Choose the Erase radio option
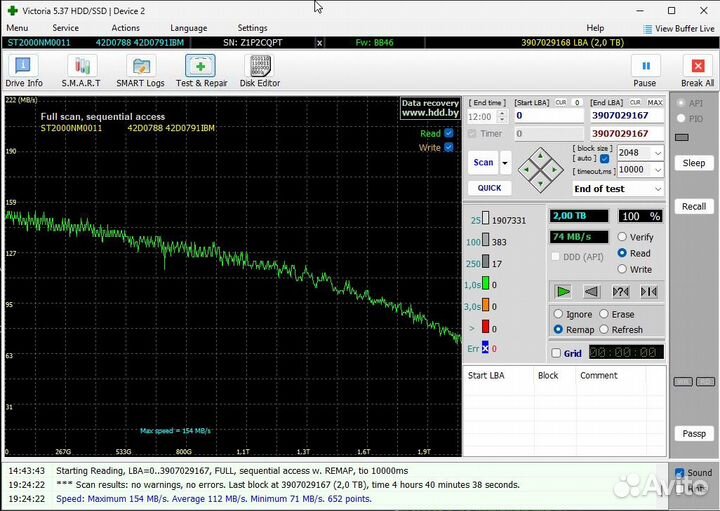This screenshot has height=511, width=720. coord(605,314)
